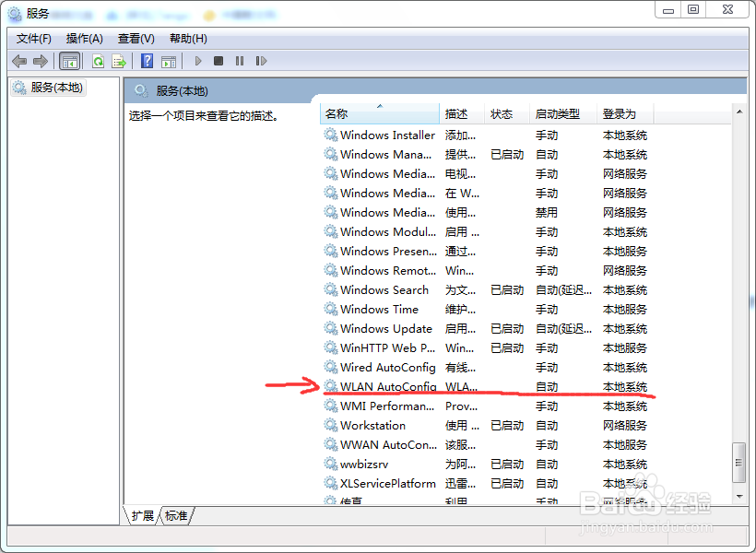This screenshot has height=553, width=756.
Task: Select the Windows Update service name
Action: [x=386, y=328]
